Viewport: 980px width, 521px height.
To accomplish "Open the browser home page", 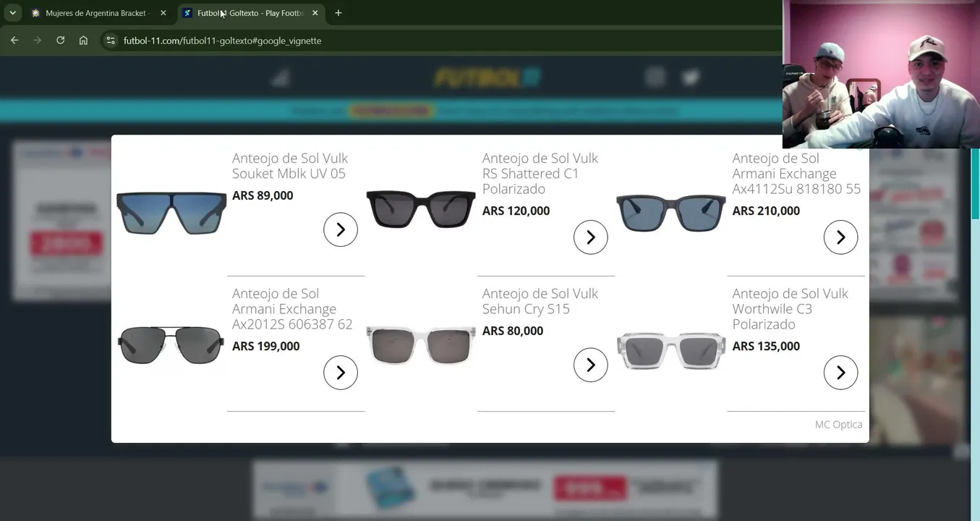I will coord(83,41).
